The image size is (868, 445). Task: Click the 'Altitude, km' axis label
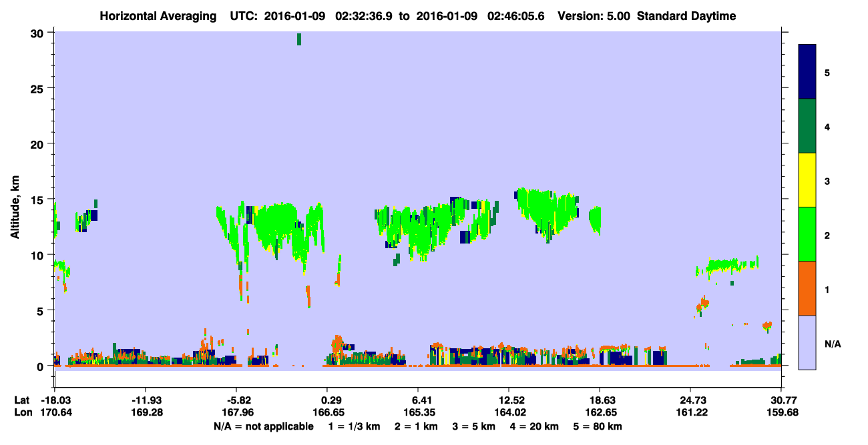[15, 207]
